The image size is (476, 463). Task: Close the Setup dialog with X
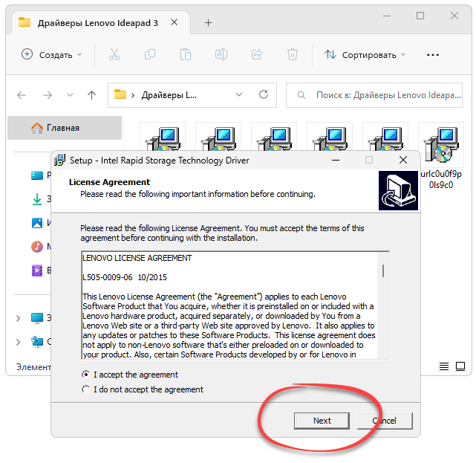tap(403, 160)
